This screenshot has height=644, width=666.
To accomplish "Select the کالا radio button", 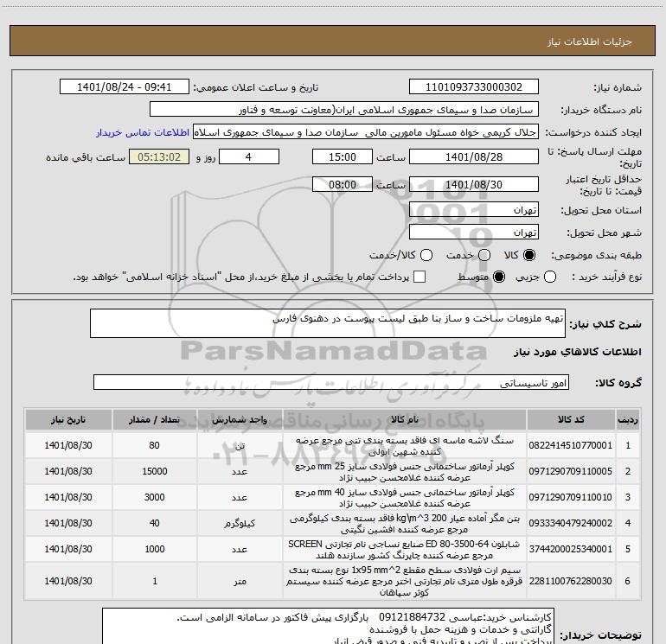I will pos(529,255).
